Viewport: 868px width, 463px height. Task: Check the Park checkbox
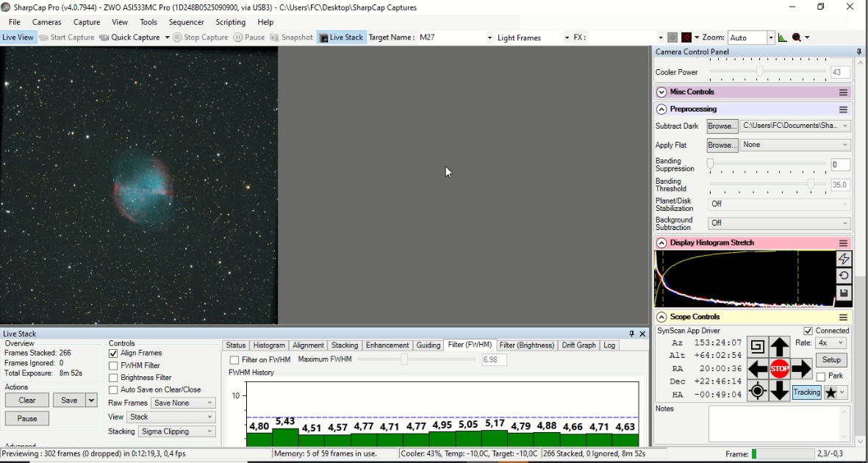(x=821, y=376)
